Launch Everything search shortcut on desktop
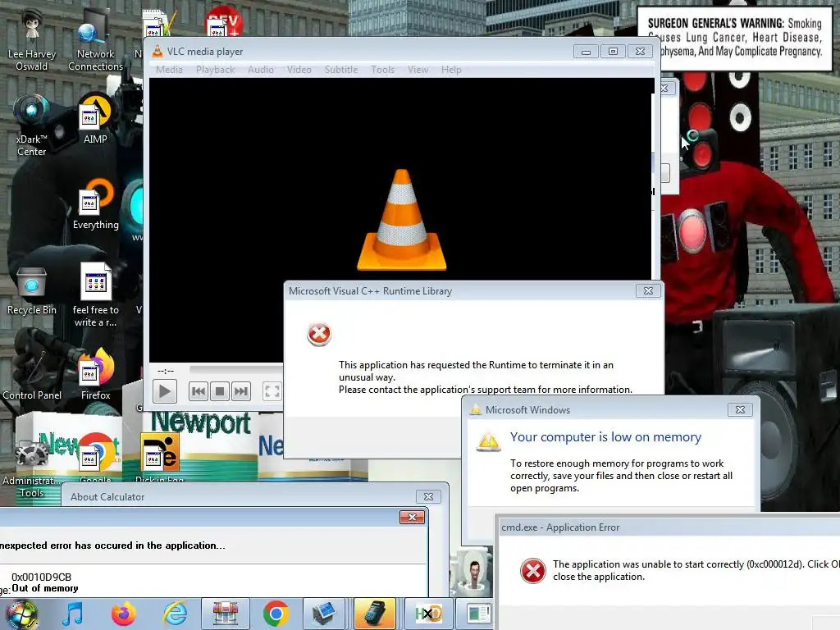 95,204
